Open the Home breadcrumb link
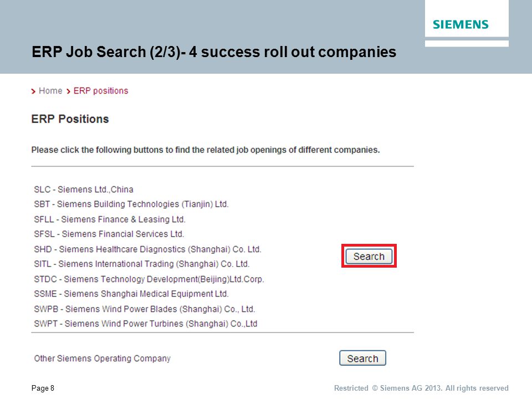Image resolution: width=532 pixels, height=399 pixels. pos(50,91)
